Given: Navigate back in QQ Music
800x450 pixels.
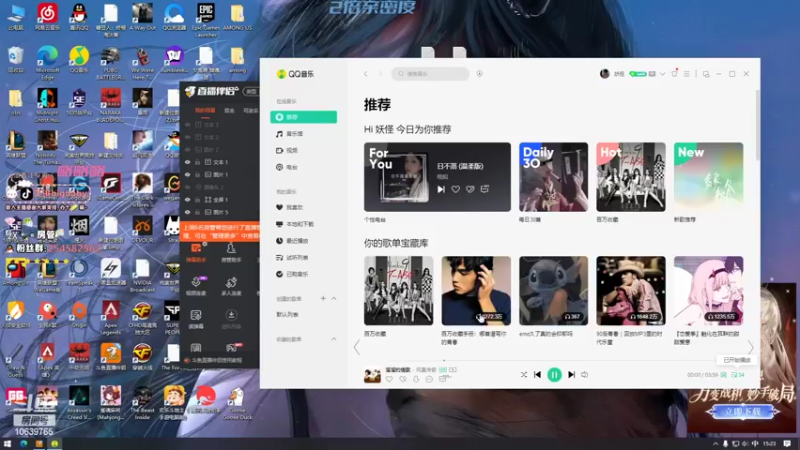Looking at the screenshot, I should 366,74.
